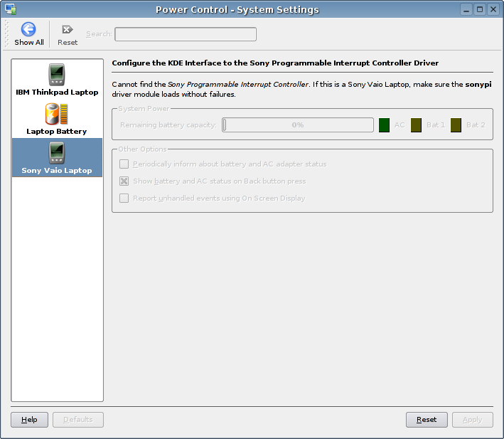504x439 pixels.
Task: Click the bottom Reset button
Action: [427, 420]
